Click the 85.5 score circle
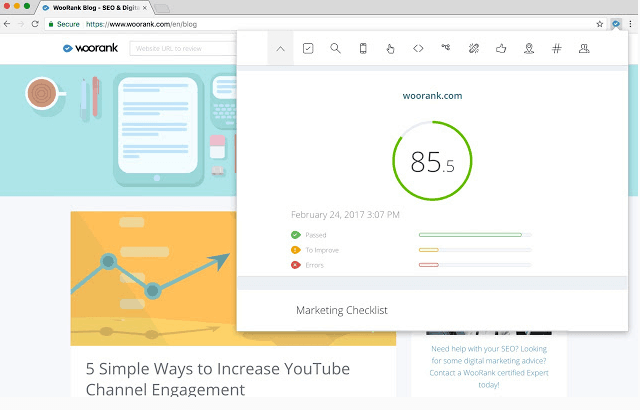Viewport: 640px width, 410px height. (432, 161)
